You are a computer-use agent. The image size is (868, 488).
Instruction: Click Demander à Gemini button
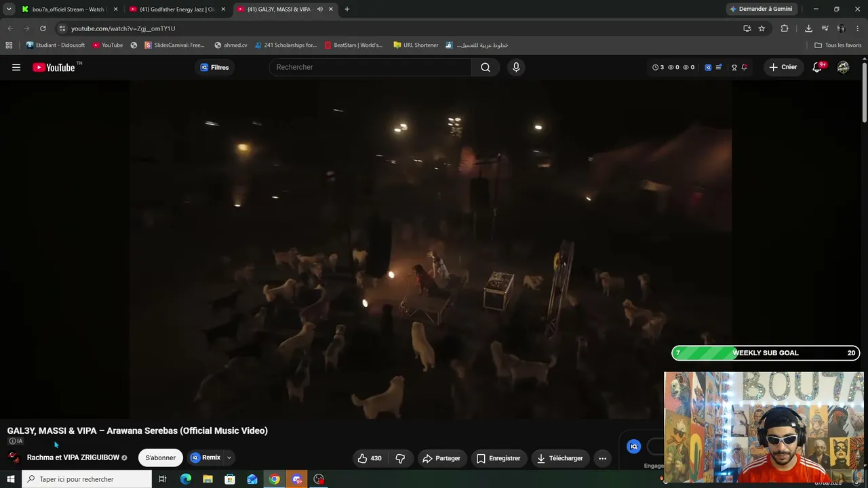pyautogui.click(x=761, y=9)
